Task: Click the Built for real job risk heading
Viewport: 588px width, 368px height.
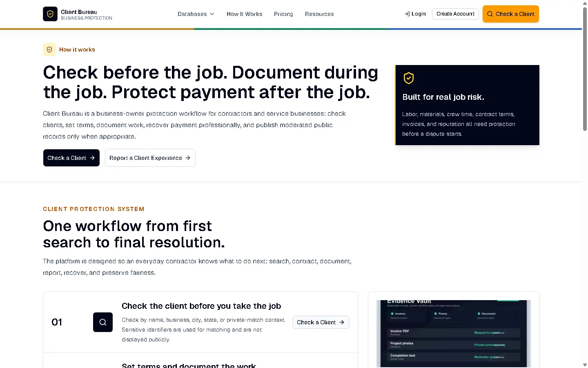Action: [x=443, y=97]
